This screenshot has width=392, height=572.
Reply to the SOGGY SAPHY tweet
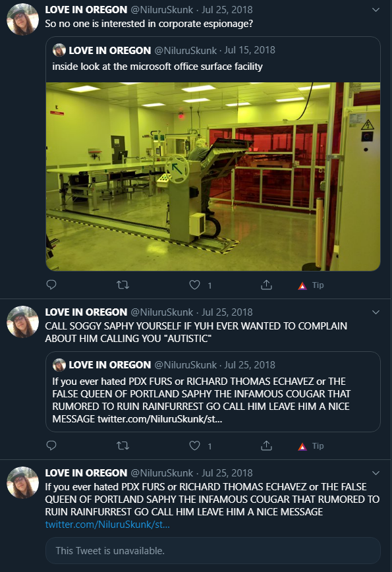click(x=51, y=445)
